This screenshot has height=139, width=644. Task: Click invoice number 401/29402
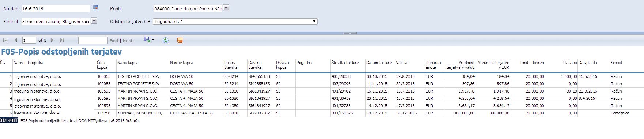coord(341,91)
